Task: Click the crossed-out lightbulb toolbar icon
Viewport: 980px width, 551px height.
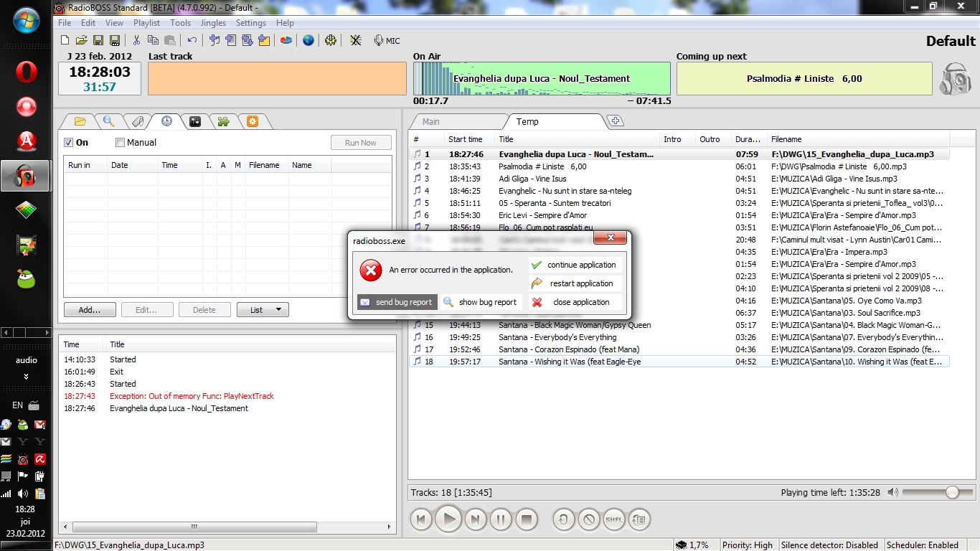Action: [x=355, y=40]
